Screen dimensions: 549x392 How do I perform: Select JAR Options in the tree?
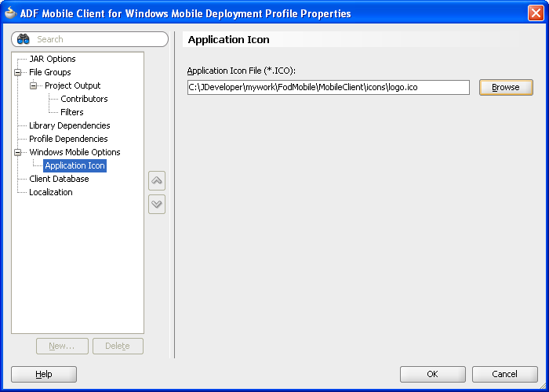coord(53,59)
